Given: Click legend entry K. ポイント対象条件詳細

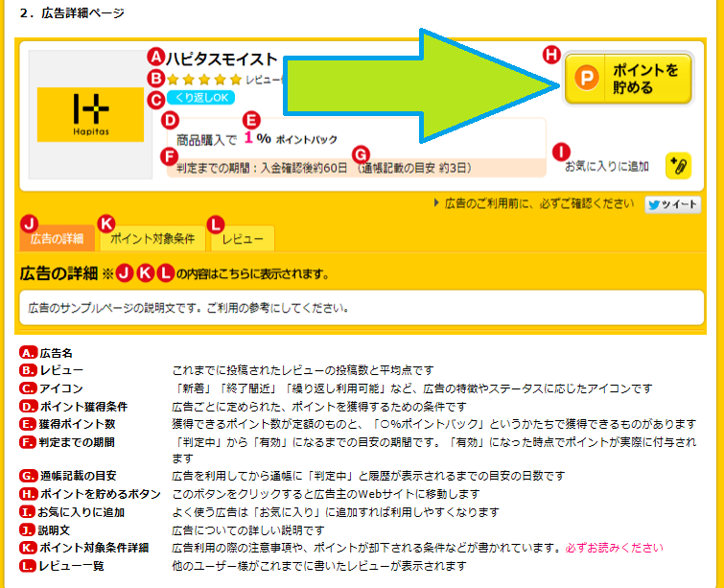Looking at the screenshot, I should [x=84, y=548].
